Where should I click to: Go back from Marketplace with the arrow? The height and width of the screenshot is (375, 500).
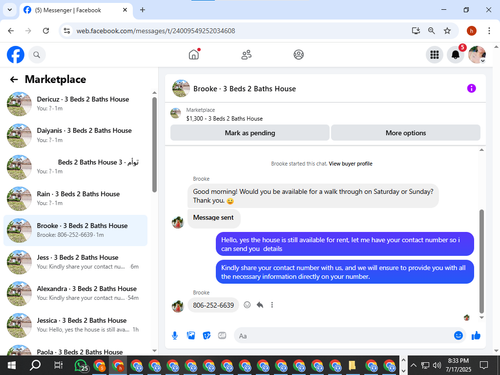click(14, 79)
